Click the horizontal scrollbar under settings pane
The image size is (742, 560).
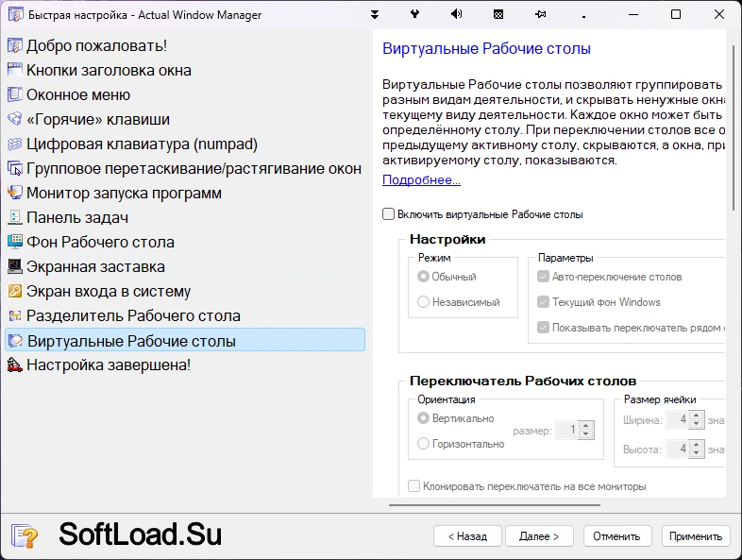[x=495, y=505]
